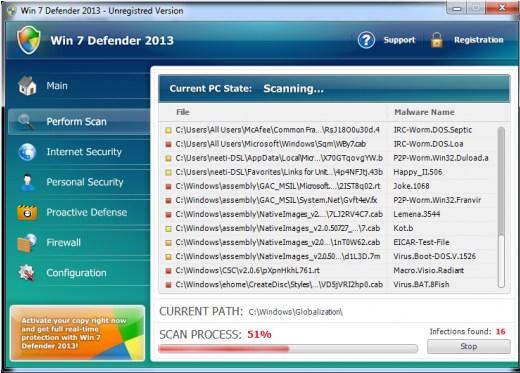Screen dimensions: 520x373
Task: Click the Activate your copy banner
Action: 77,333
